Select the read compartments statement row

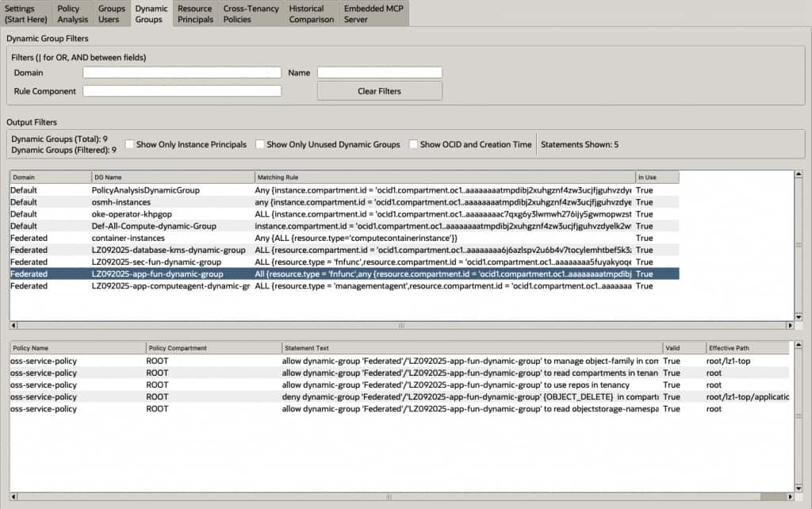pos(400,373)
